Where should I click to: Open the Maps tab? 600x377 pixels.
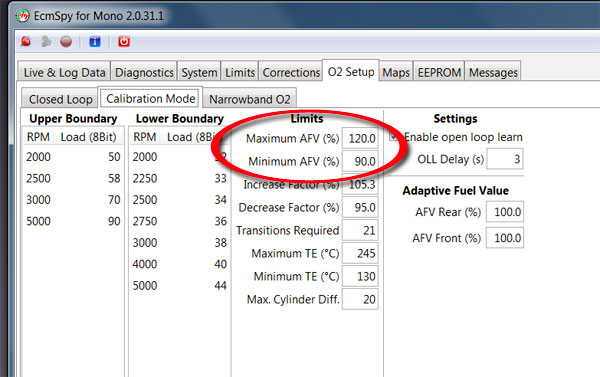click(x=396, y=72)
